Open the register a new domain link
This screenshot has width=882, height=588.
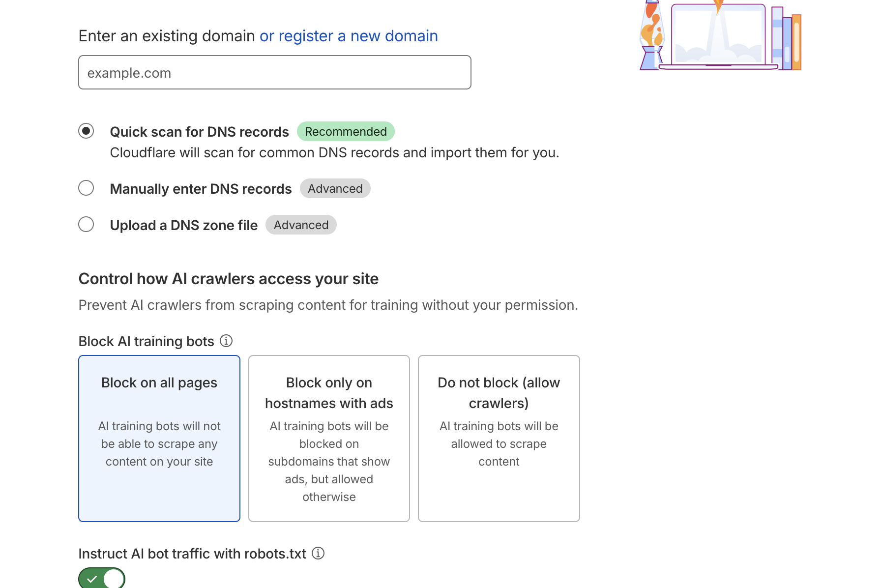(349, 36)
